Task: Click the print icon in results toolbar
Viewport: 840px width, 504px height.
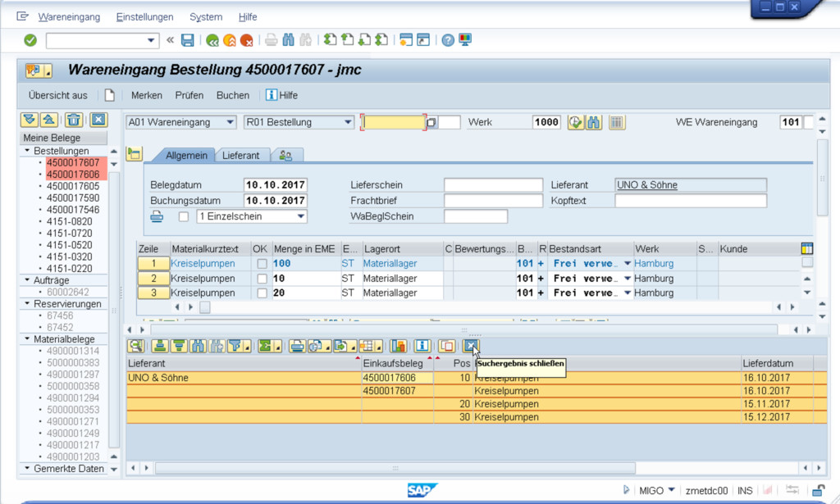Action: (x=297, y=346)
